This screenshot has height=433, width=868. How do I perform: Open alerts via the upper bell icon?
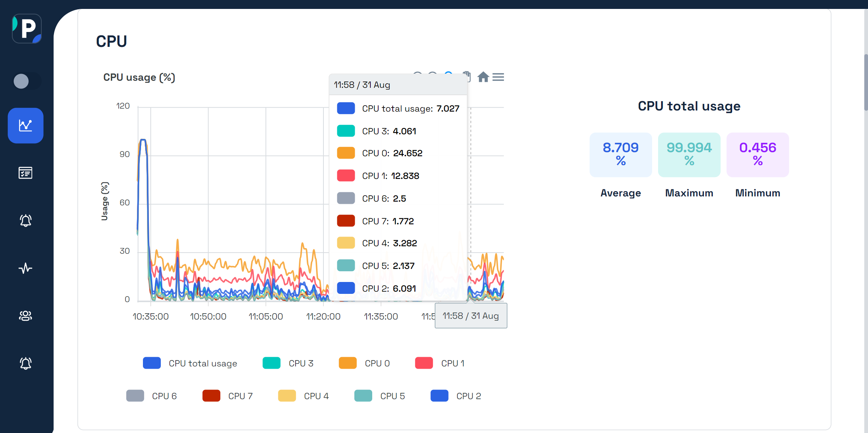[x=25, y=221]
